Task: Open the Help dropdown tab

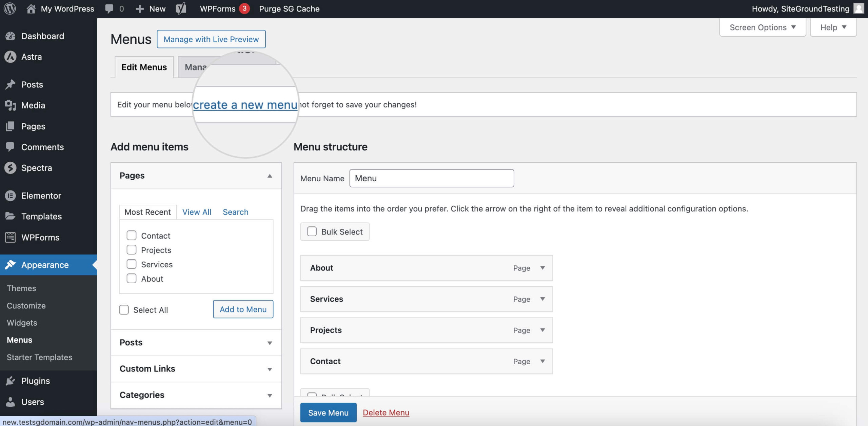Action: (833, 27)
